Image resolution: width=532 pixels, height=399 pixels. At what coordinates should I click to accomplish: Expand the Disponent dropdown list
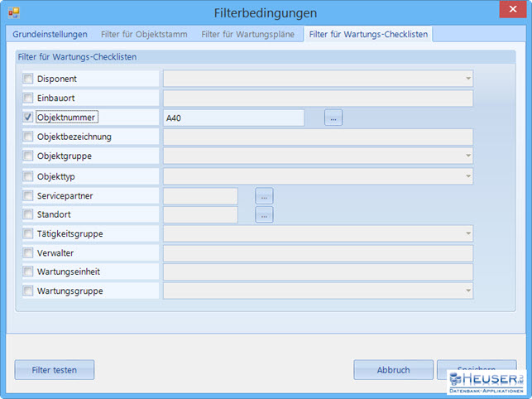[467, 79]
